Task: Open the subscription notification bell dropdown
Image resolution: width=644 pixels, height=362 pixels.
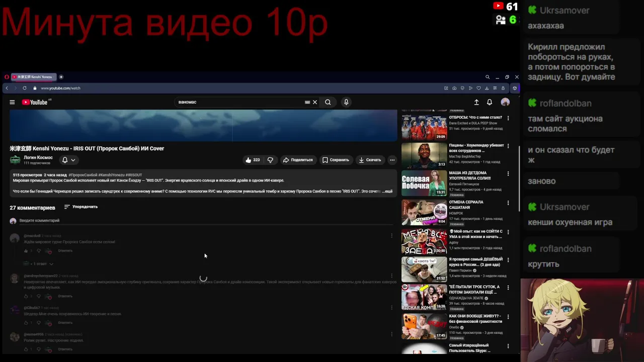Action: 68,160
